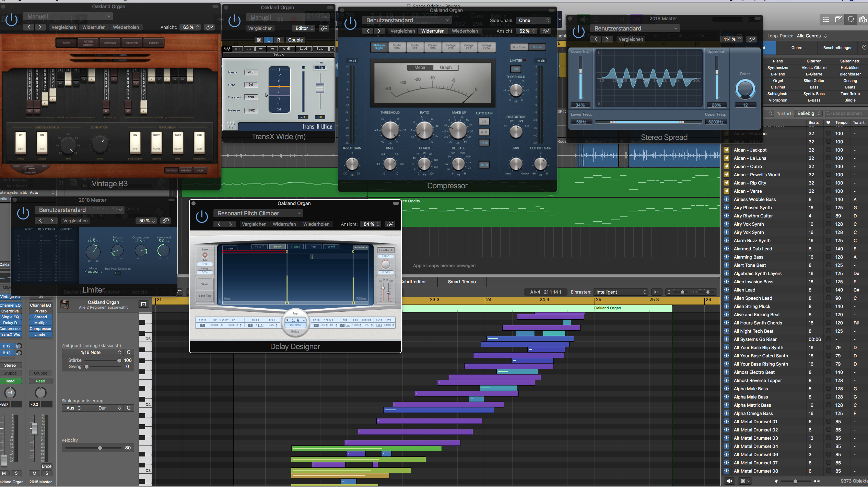Screen dimensions: 868x487
Task: Solo the 2018 Master channel strip
Action: (x=47, y=473)
